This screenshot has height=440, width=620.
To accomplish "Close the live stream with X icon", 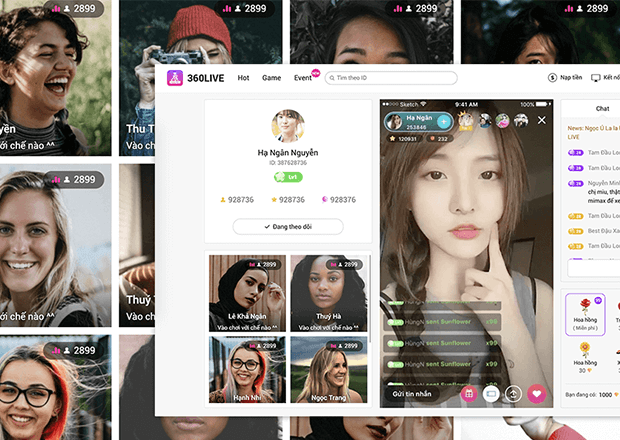I will 542,120.
